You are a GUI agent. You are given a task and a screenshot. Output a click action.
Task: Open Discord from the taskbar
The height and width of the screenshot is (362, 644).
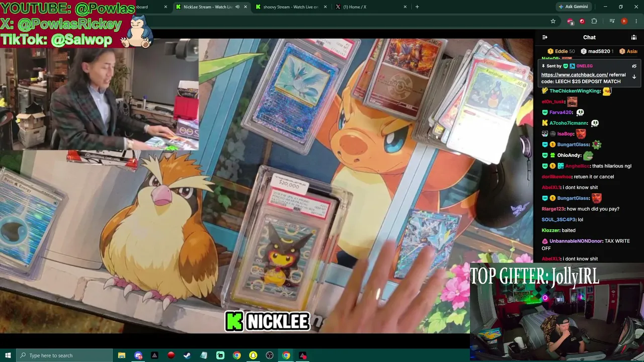(x=138, y=355)
